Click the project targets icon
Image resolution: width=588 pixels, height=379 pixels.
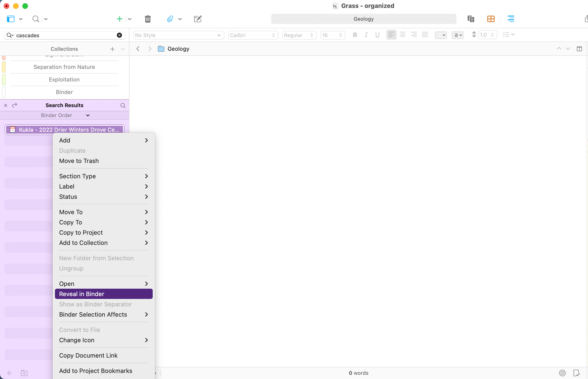(x=562, y=373)
